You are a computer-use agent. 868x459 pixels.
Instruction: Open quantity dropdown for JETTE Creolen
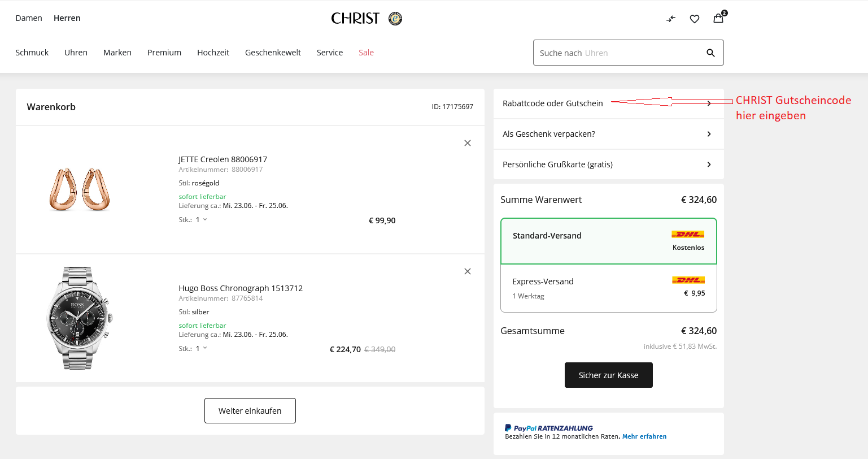[201, 220]
